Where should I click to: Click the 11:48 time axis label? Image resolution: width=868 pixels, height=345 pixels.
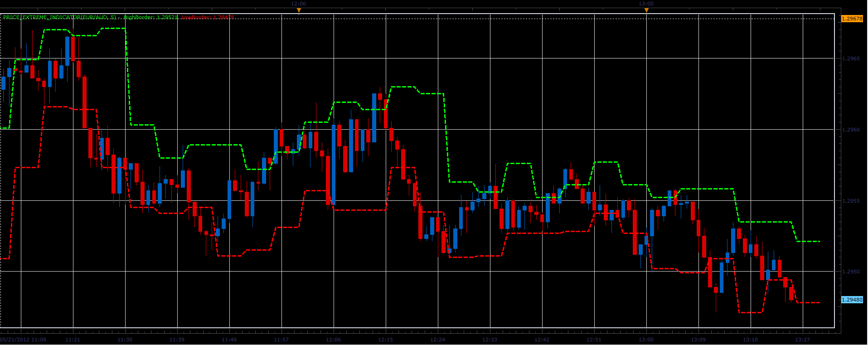pyautogui.click(x=229, y=340)
